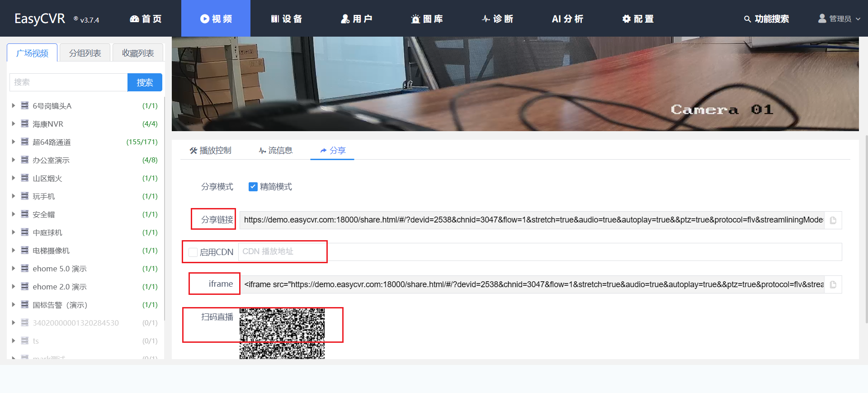868x393 pixels.
Task: Open the 诊断 diagnostics page
Action: pyautogui.click(x=497, y=19)
